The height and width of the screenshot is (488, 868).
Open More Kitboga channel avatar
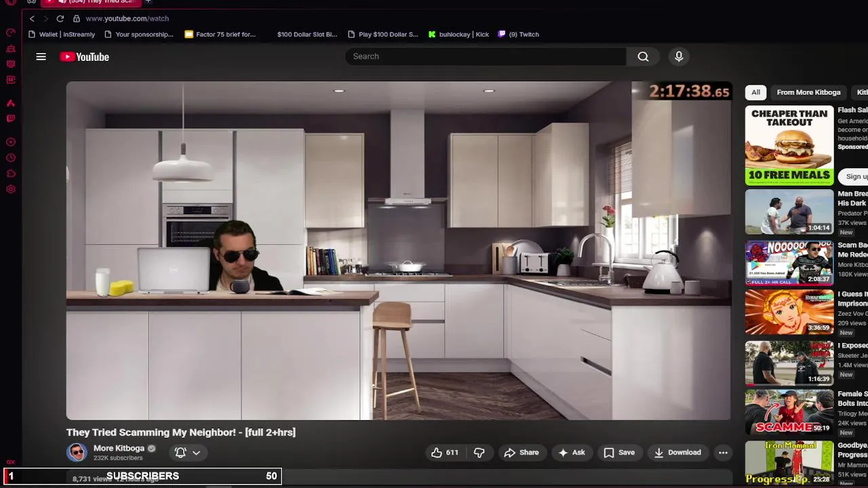[x=77, y=452]
